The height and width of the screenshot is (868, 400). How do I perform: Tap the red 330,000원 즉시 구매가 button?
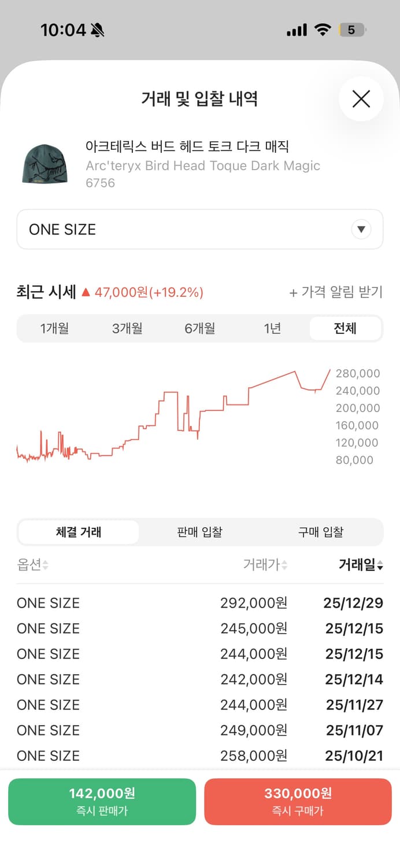[298, 801]
